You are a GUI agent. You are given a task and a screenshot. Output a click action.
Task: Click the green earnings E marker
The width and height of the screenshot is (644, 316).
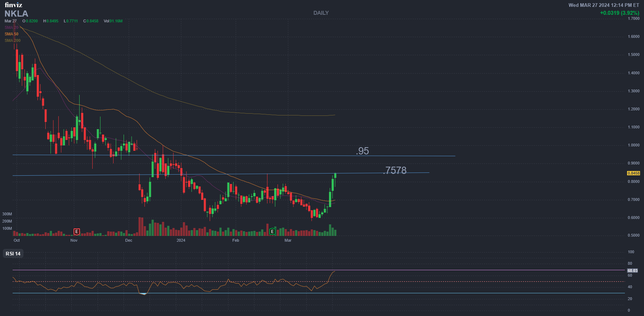272,232
